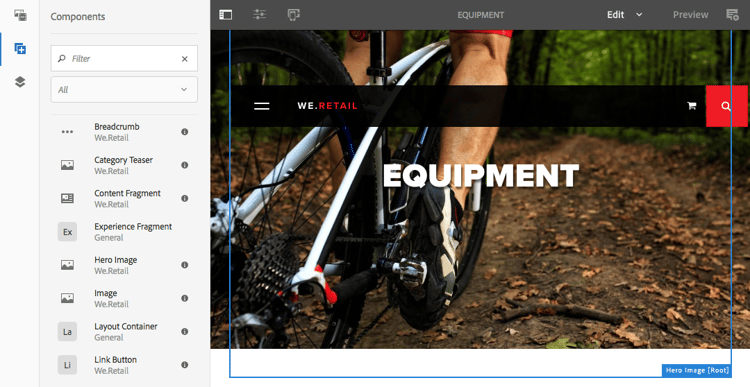Click the Components panel heading
This screenshot has width=750, height=387.
coord(77,16)
